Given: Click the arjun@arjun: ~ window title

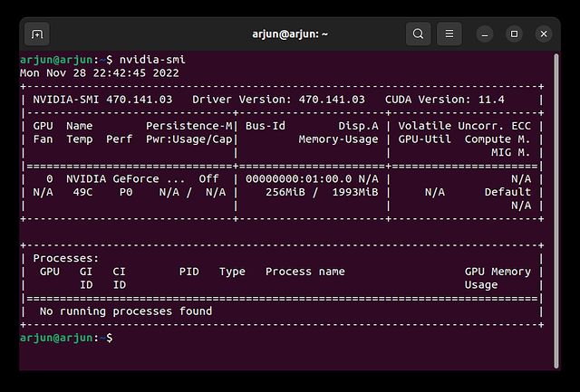Looking at the screenshot, I should [290, 34].
